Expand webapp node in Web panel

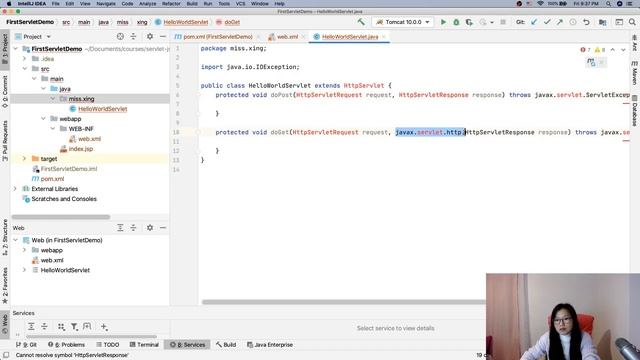tap(24, 250)
